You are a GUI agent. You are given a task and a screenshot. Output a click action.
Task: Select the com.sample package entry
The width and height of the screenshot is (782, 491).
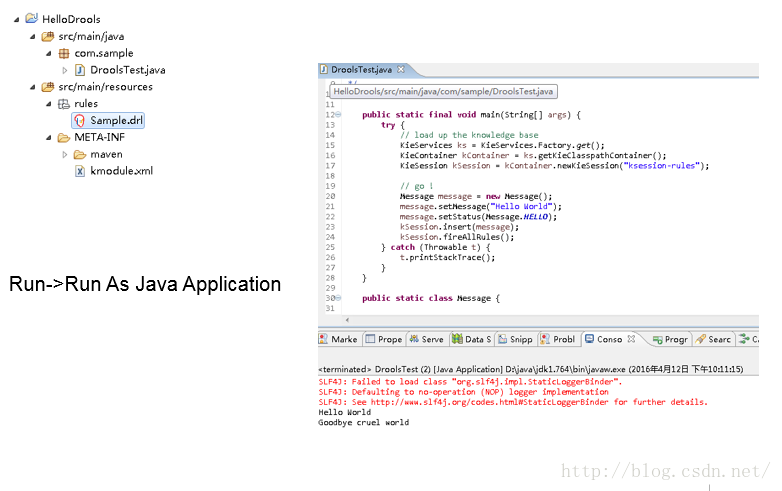(104, 53)
